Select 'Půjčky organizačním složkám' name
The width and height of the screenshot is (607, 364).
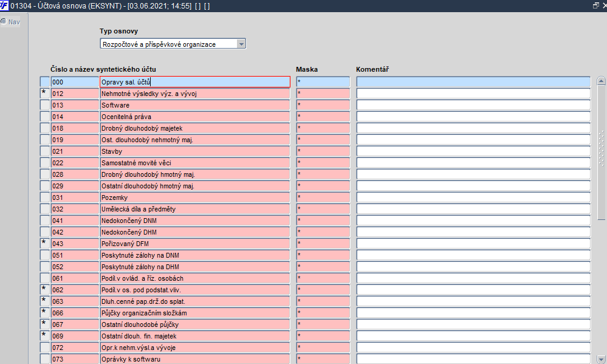tap(195, 313)
